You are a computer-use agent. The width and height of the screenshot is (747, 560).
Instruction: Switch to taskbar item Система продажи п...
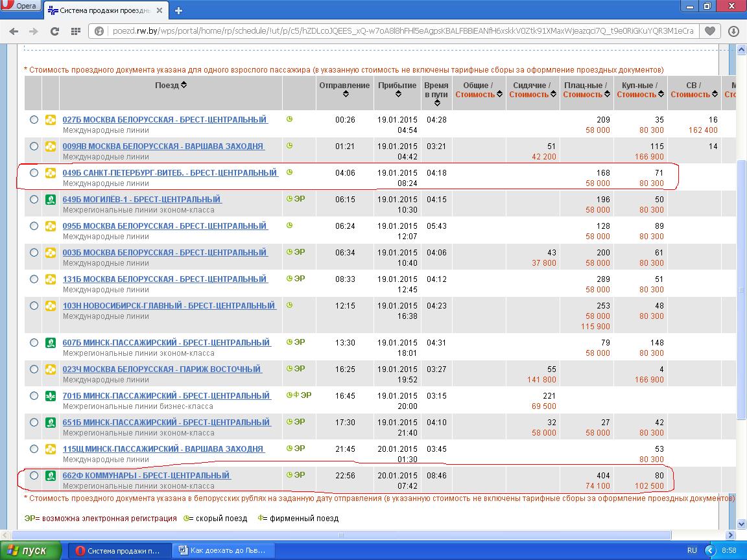[118, 551]
